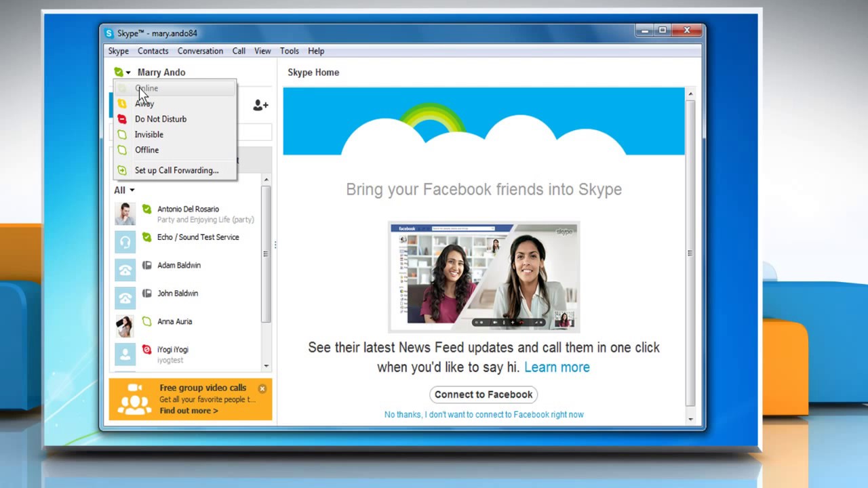Screen dimensions: 868x488
Task: Click Echo Sound Test's green status icon
Action: coord(146,237)
